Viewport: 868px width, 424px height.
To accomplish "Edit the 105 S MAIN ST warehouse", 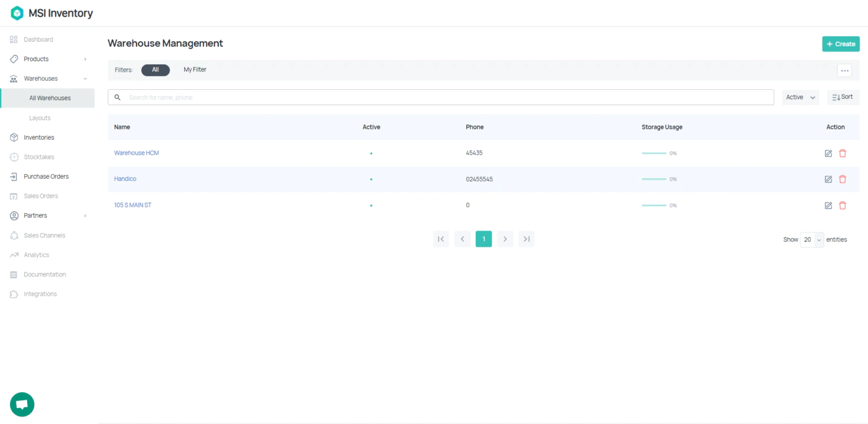I will coord(828,205).
